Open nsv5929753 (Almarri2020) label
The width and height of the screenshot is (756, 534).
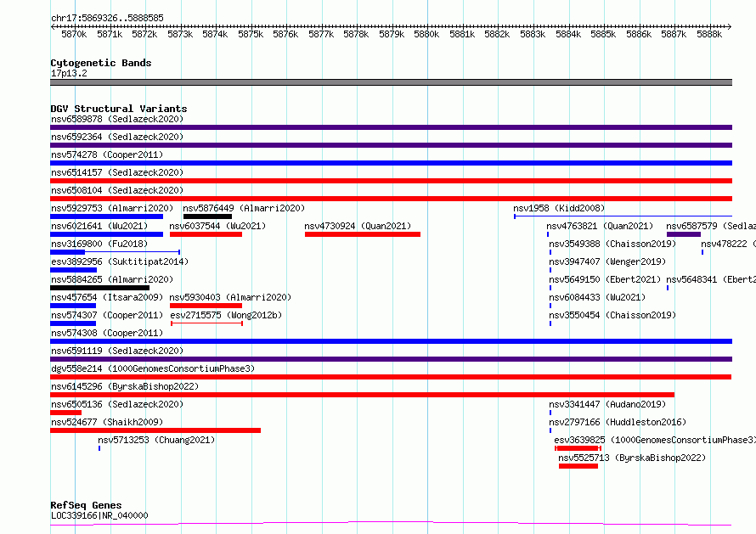112,208
